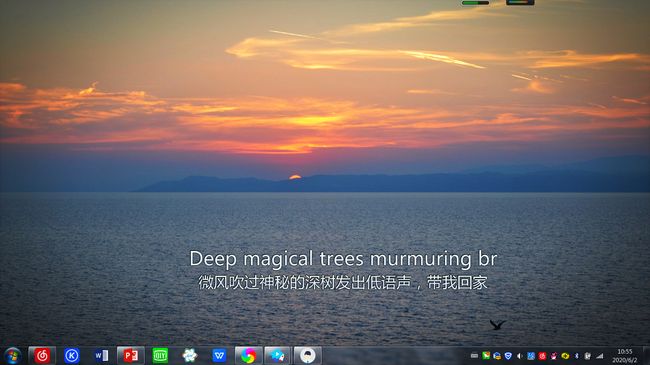Launch the green iQIYI video app
The image size is (650, 365).
(x=160, y=355)
